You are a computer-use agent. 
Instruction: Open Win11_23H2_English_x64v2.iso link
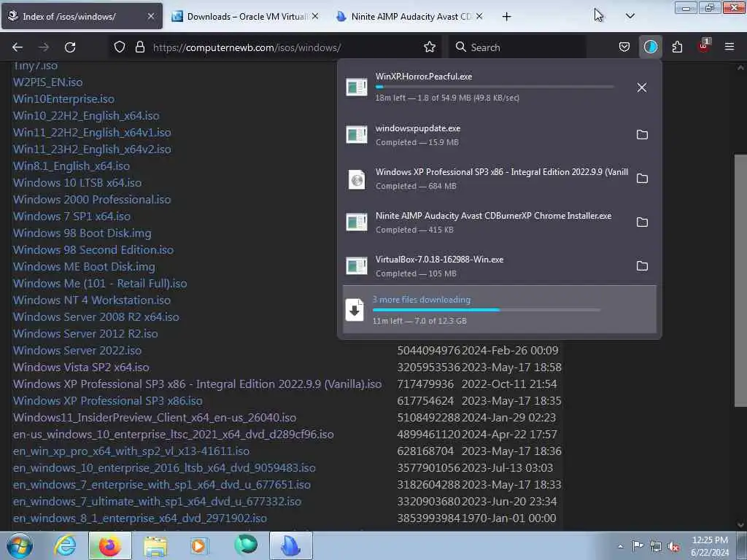coord(92,149)
